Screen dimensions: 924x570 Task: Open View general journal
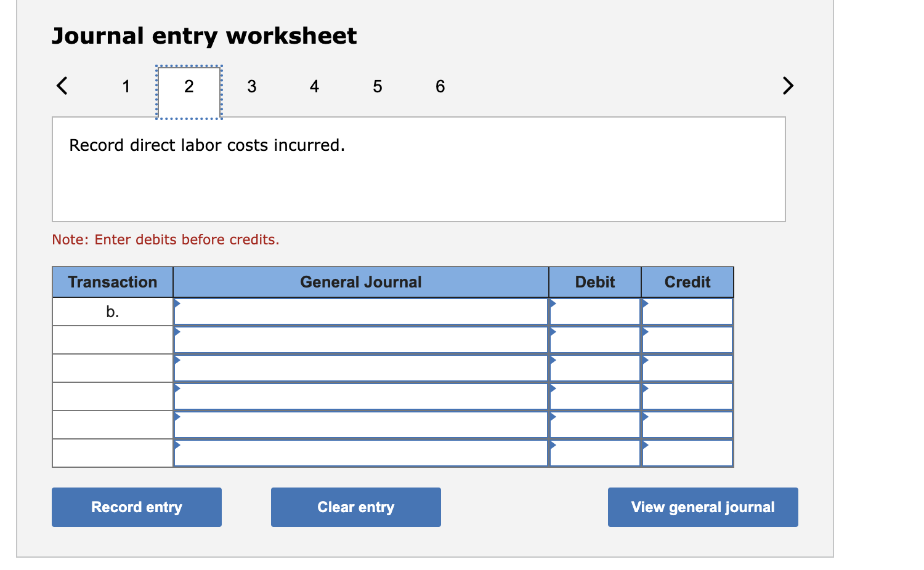point(703,507)
